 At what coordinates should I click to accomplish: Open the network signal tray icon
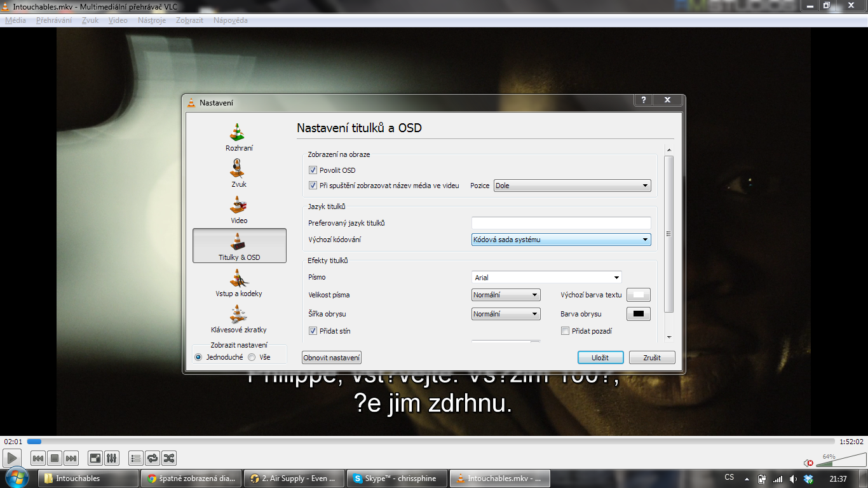778,478
